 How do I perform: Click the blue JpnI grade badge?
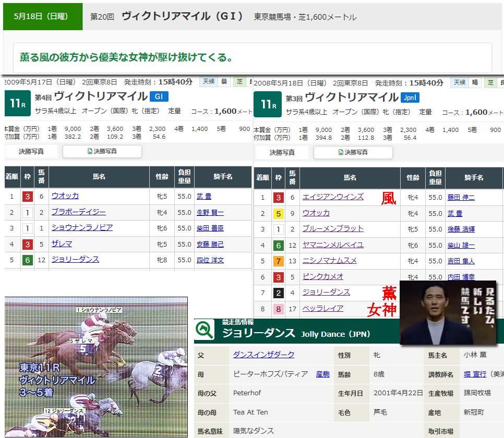[411, 98]
